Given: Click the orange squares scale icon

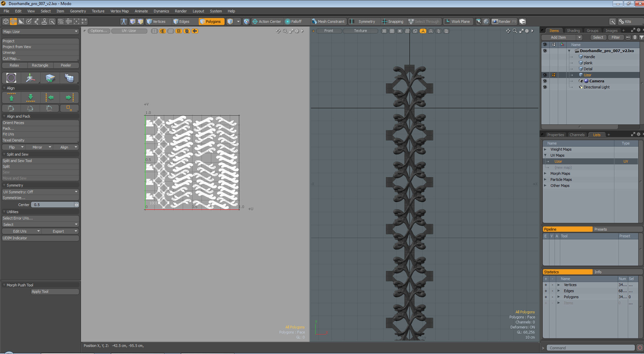Looking at the screenshot, I should click(x=69, y=108).
